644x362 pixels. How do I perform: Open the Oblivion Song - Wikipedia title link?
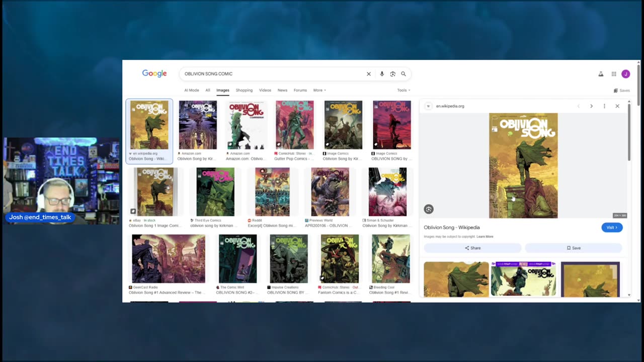452,227
